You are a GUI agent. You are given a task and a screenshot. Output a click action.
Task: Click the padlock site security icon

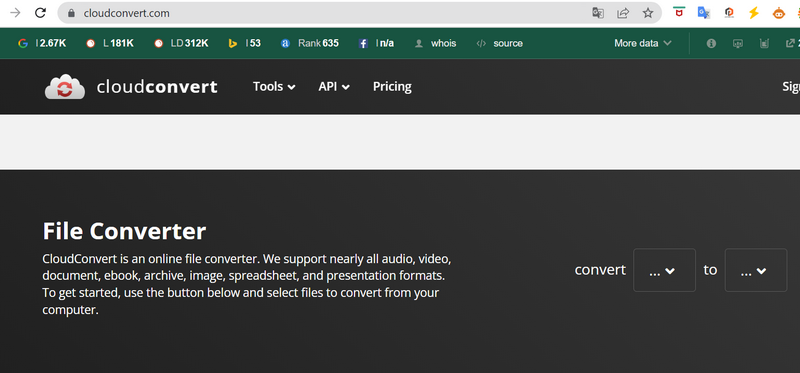pyautogui.click(x=71, y=13)
